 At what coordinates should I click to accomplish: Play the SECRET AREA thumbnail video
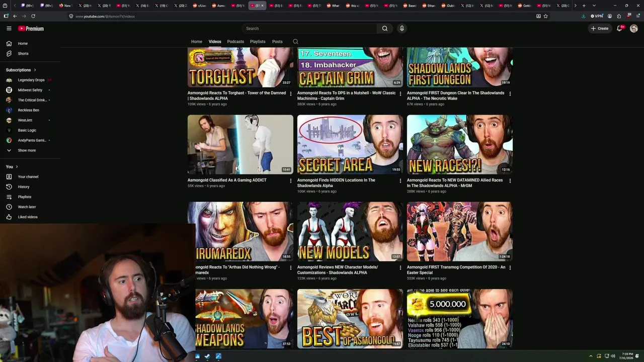(350, 144)
